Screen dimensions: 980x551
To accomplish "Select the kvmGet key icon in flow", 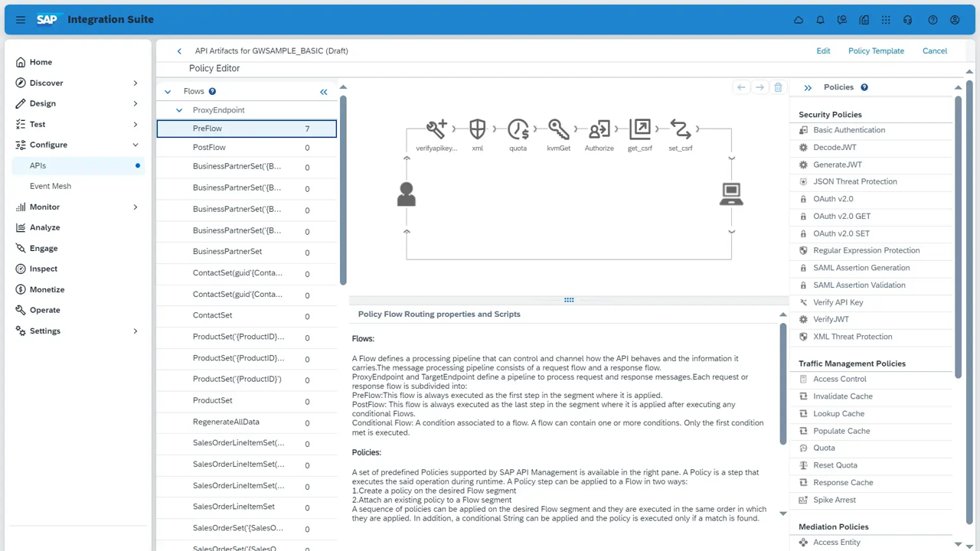I will (558, 129).
